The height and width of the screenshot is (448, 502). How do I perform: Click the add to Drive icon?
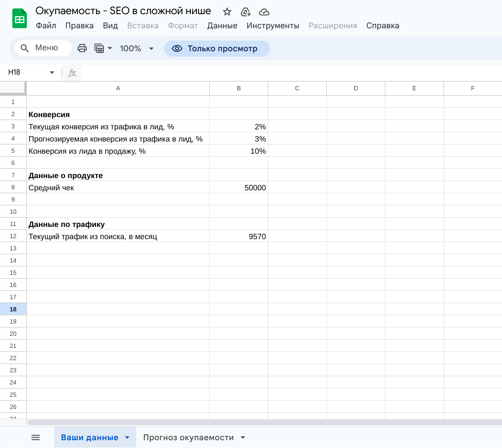(x=245, y=12)
